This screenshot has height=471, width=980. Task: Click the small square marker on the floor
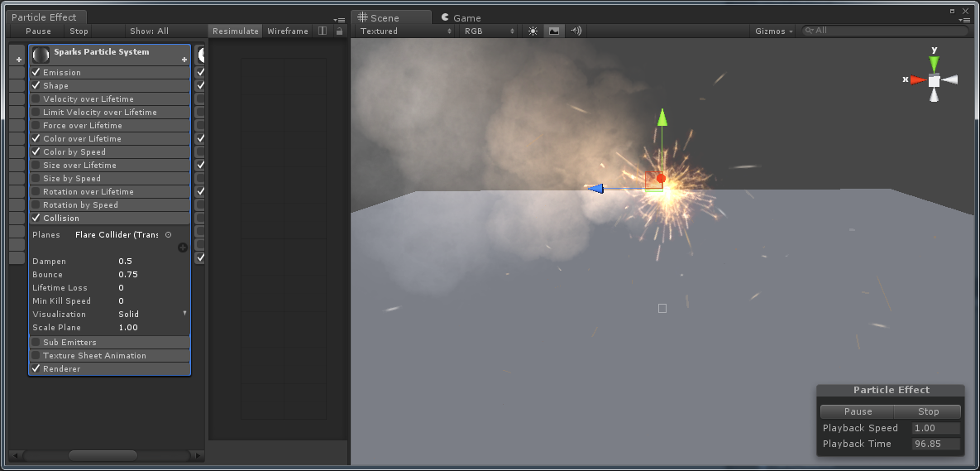(662, 308)
